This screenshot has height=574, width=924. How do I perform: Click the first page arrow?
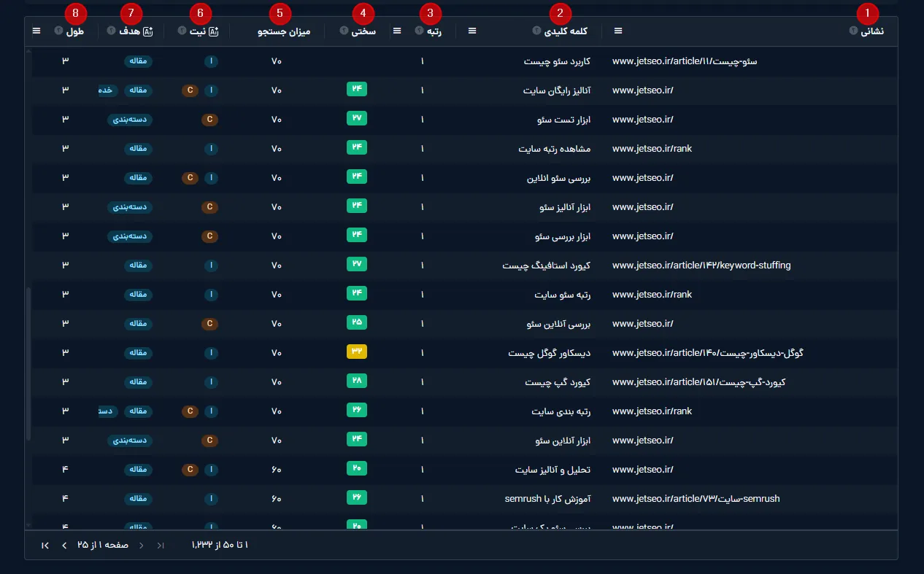click(x=161, y=546)
